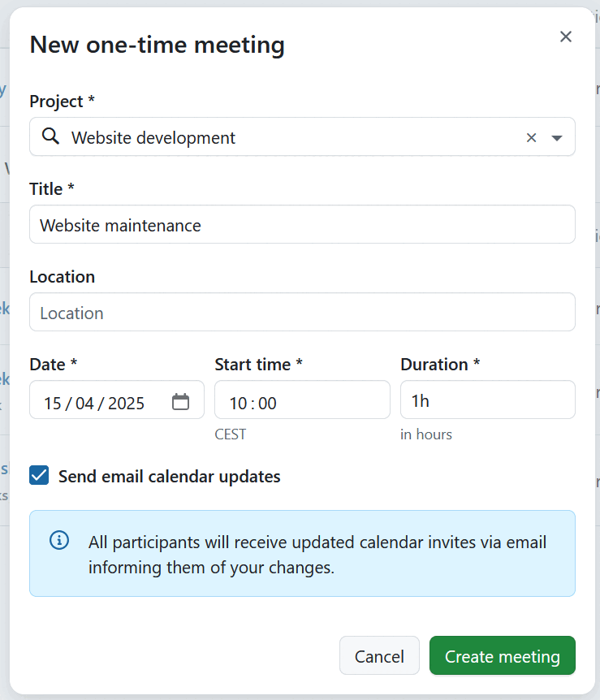Screen dimensions: 600x700
Task: Click the info icon in the blue notice
Action: click(58, 539)
